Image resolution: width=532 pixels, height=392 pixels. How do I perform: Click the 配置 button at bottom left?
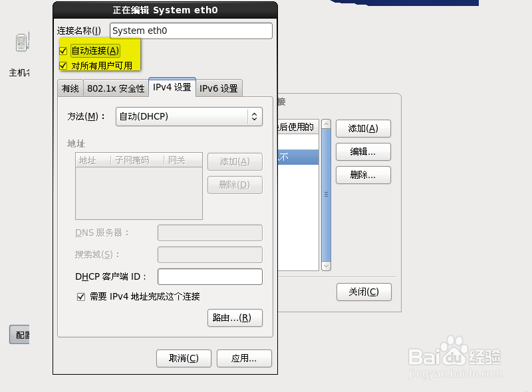19,334
